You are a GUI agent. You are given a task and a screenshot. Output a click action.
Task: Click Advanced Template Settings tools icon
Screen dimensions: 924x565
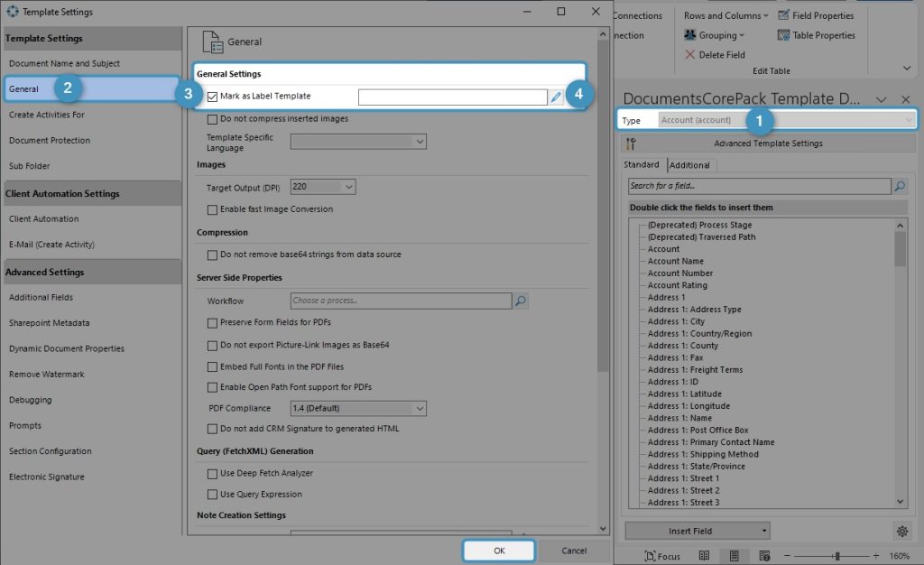631,144
